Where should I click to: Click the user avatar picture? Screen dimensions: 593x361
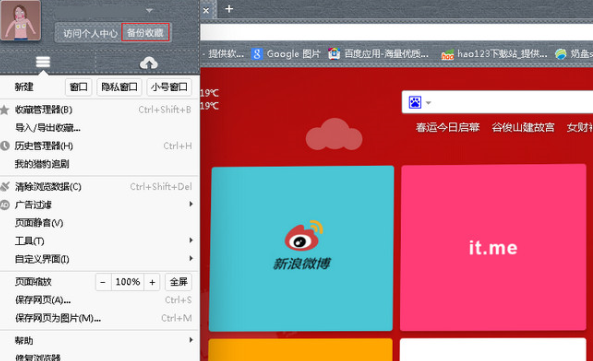20,20
